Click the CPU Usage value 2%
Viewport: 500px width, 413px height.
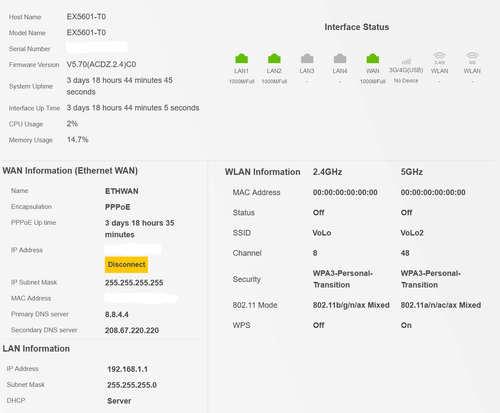72,124
